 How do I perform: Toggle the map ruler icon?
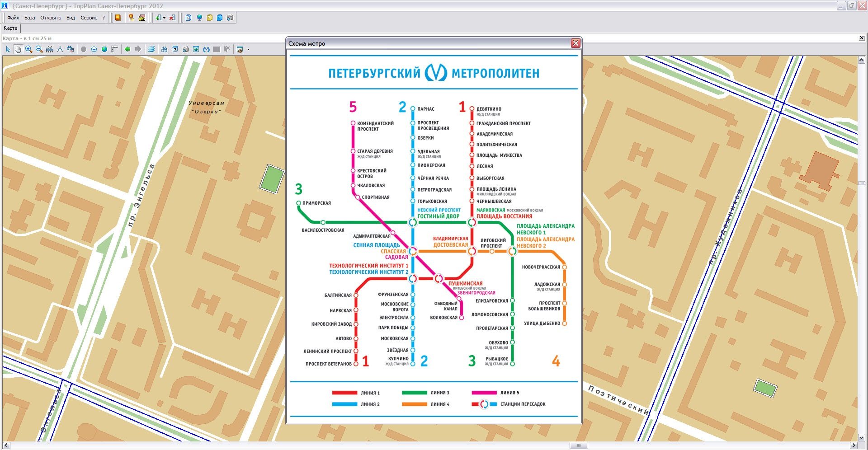[x=115, y=49]
